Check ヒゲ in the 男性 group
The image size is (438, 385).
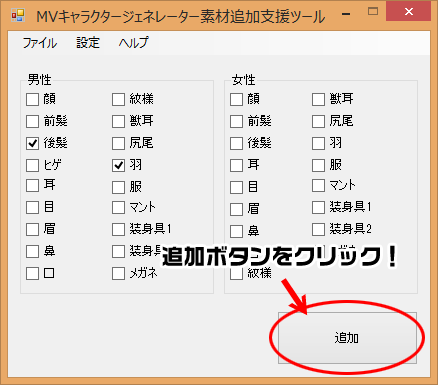coord(32,165)
